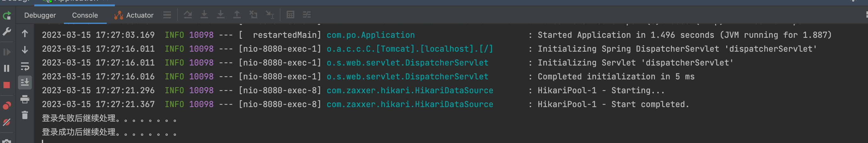Screen dimensions: 868x143
Task: Stop the debug process
Action: [x=7, y=85]
